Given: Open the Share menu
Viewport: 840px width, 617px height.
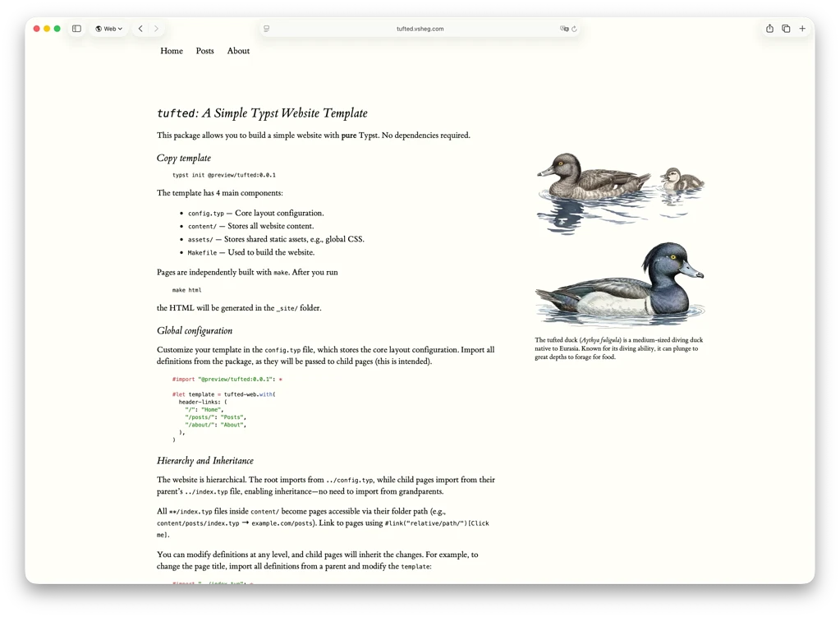Looking at the screenshot, I should pyautogui.click(x=769, y=29).
